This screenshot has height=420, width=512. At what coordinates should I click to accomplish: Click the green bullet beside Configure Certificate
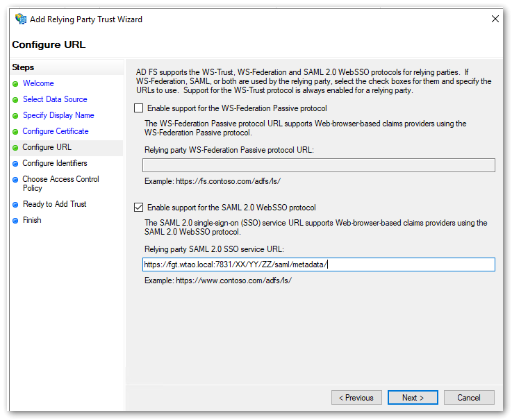click(15, 132)
